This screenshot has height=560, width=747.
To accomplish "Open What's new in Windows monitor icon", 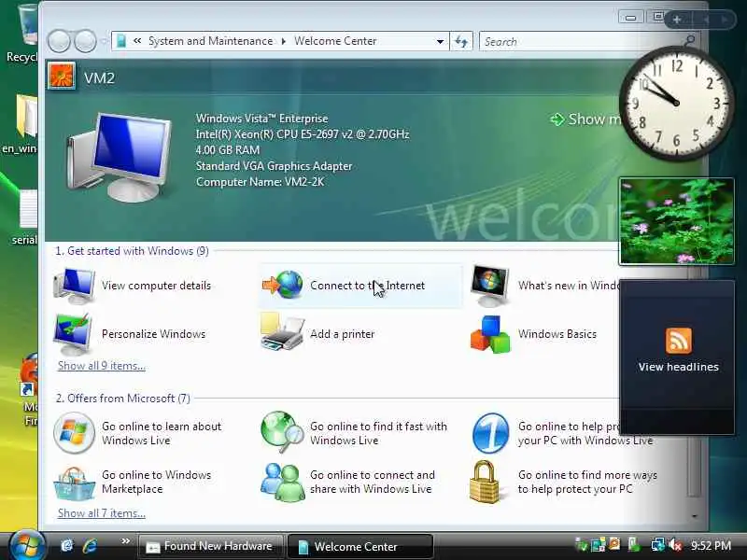I will tap(489, 286).
